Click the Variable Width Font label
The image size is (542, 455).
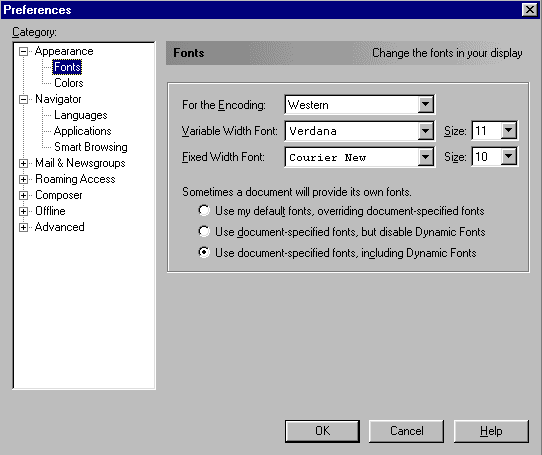[x=230, y=131]
